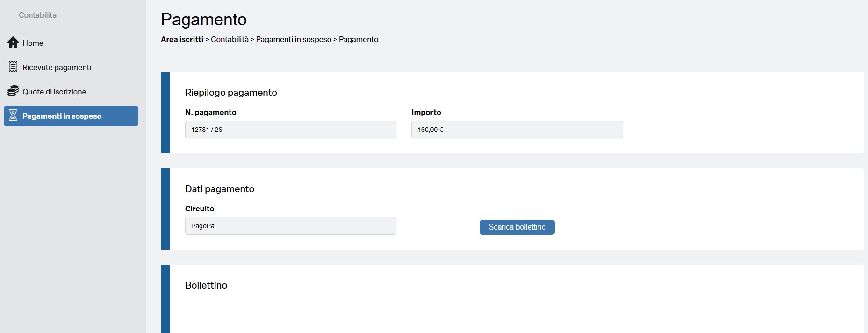Click the Dati pagamento section heading
Screen dimensions: 868x333
[x=220, y=189]
